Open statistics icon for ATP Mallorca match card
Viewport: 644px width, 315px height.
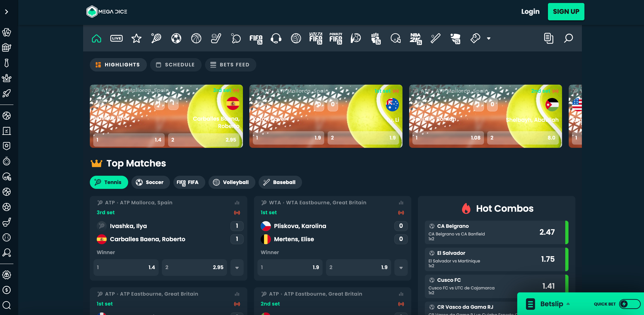click(237, 203)
